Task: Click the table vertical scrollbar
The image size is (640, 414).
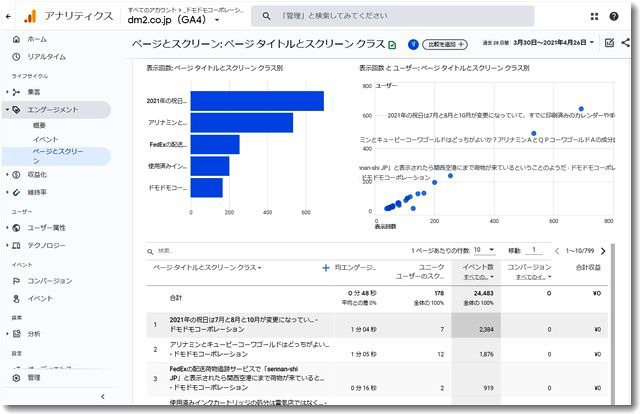Action: coord(612,325)
